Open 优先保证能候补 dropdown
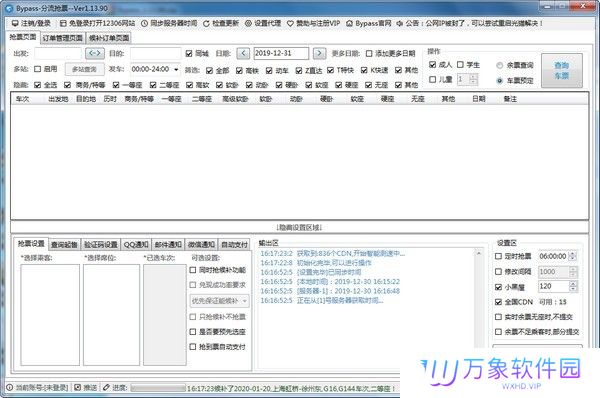The height and width of the screenshot is (398, 600). (220, 301)
